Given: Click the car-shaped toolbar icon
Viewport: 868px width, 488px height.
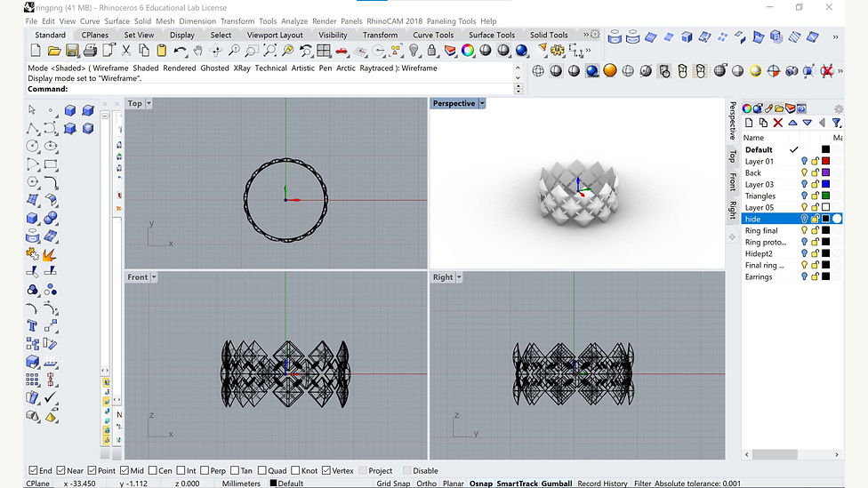Looking at the screenshot, I should (342, 51).
